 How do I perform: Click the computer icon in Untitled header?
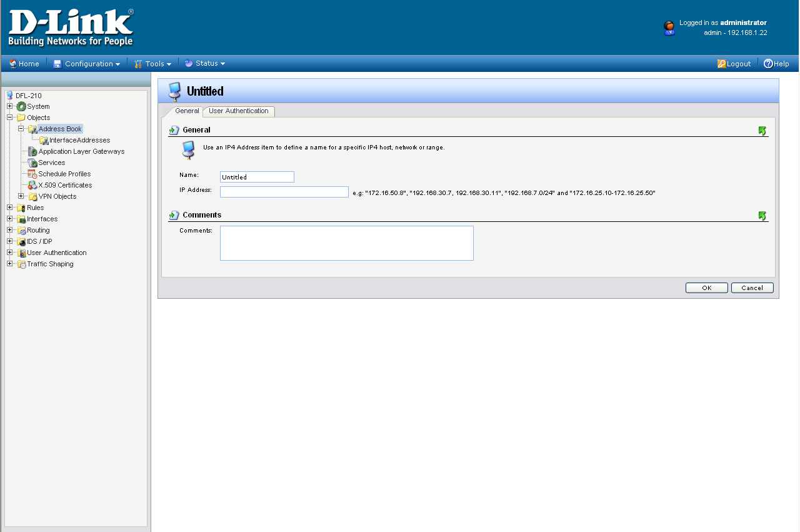point(175,91)
